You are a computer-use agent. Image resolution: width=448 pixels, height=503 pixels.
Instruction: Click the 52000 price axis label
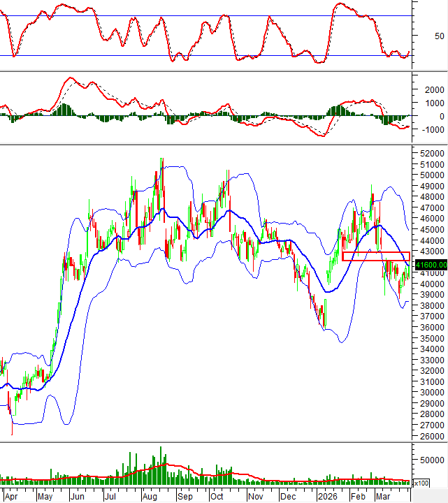click(431, 153)
